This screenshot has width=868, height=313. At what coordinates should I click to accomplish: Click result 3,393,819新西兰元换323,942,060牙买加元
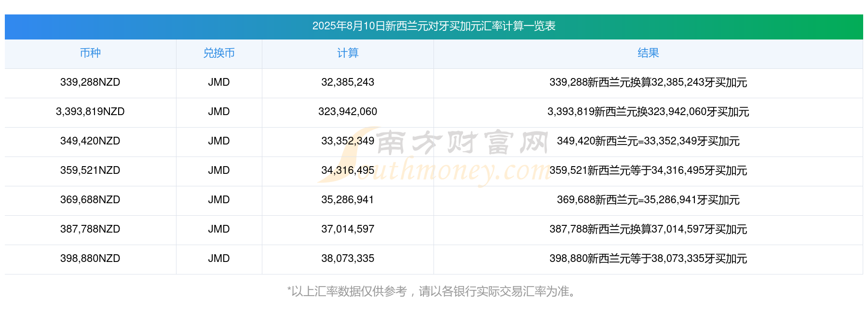648,112
